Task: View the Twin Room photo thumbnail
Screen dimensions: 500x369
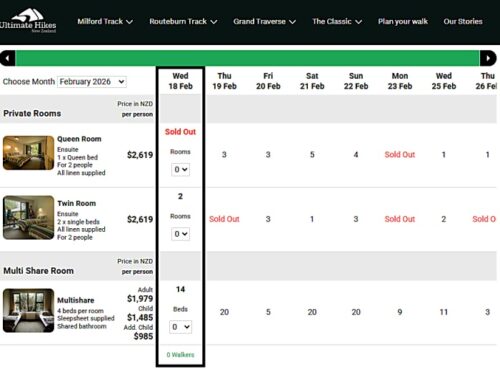Action: (x=28, y=217)
